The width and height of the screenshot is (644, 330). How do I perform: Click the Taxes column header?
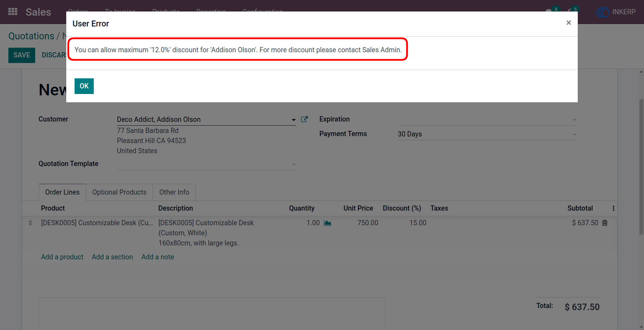coord(439,208)
